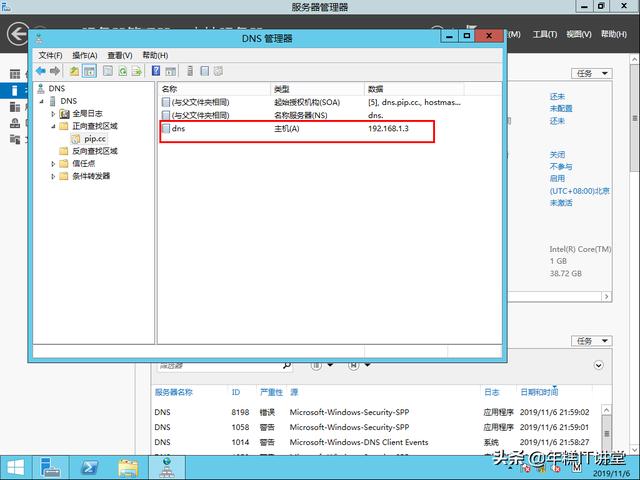Click the grayed-out last icon in DNS toolbar
The width and height of the screenshot is (640, 480).
coord(218,71)
